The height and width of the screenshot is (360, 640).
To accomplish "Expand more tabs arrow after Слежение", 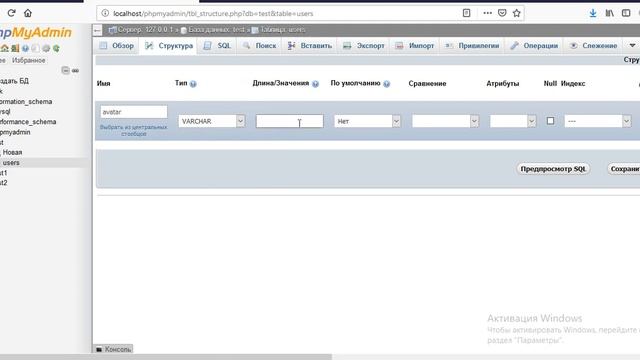I will [x=632, y=45].
